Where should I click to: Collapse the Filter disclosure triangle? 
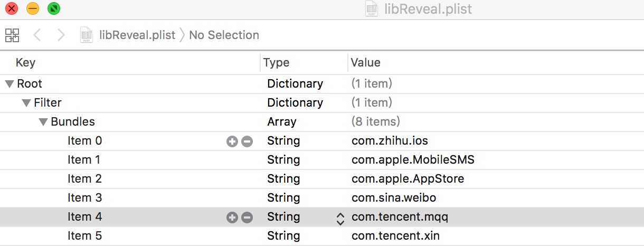point(26,103)
